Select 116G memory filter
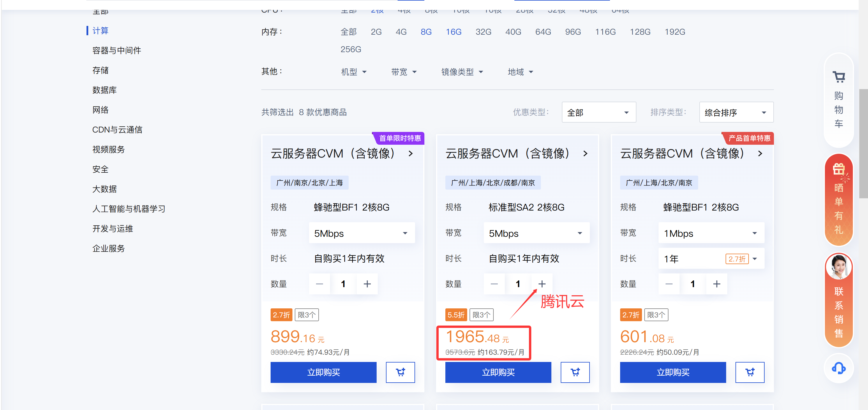This screenshot has height=410, width=868. point(605,32)
